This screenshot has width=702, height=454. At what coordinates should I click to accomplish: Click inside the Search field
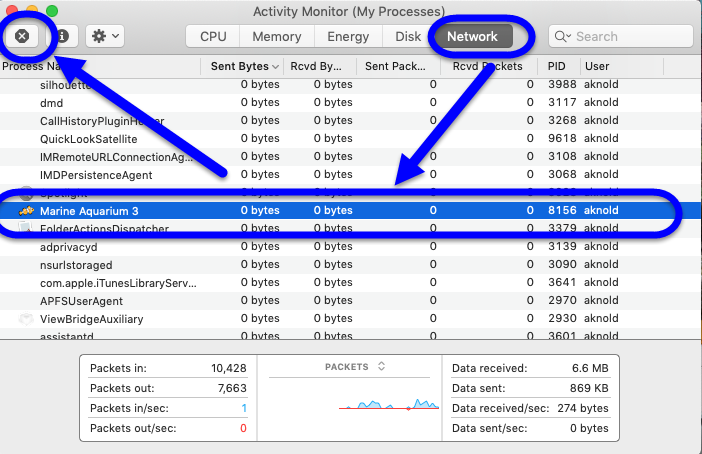tap(625, 37)
